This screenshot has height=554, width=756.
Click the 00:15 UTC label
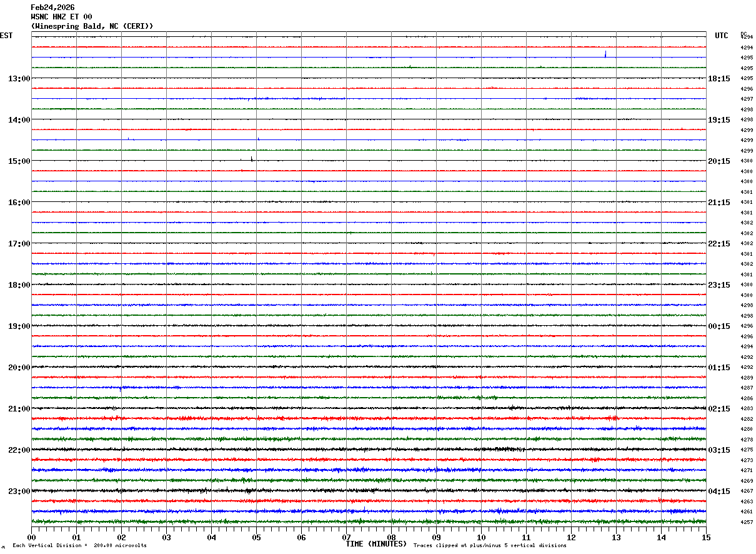719,326
